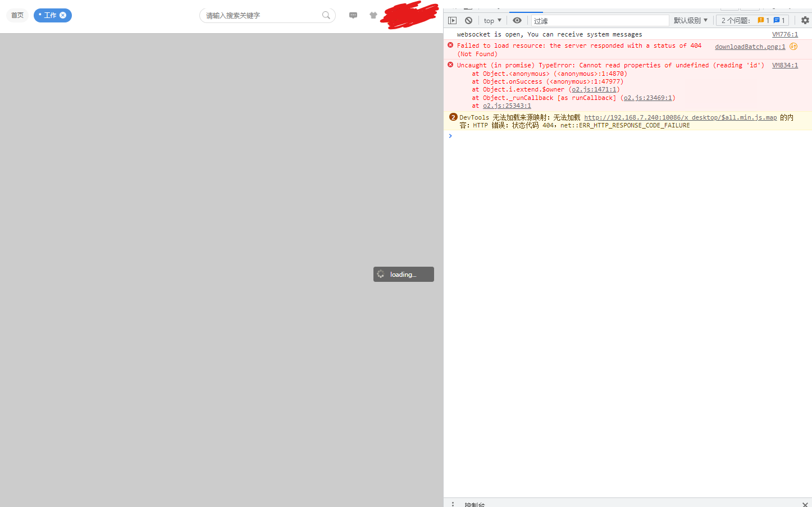Click the console prompt chevron
The height and width of the screenshot is (507, 812).
coord(450,136)
